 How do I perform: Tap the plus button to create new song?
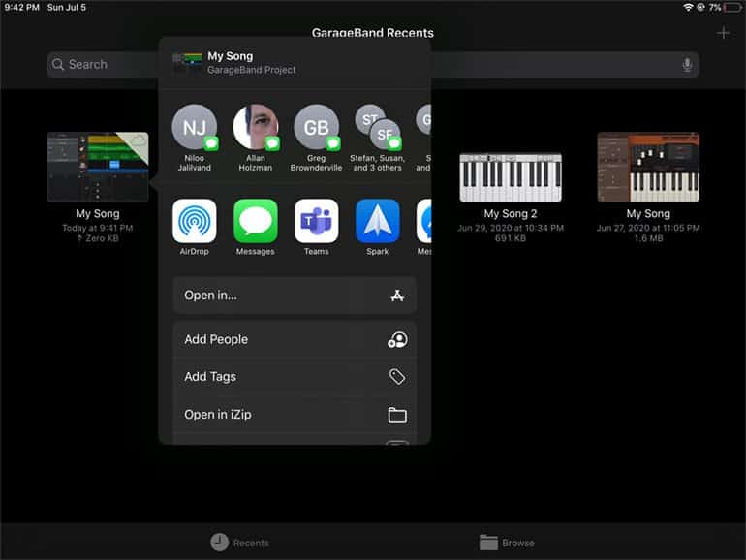click(723, 33)
